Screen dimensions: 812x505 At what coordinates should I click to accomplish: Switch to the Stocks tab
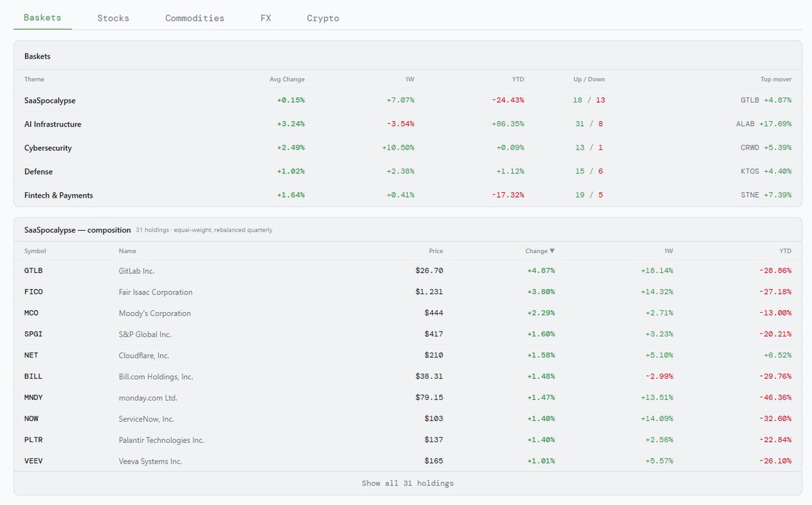113,18
